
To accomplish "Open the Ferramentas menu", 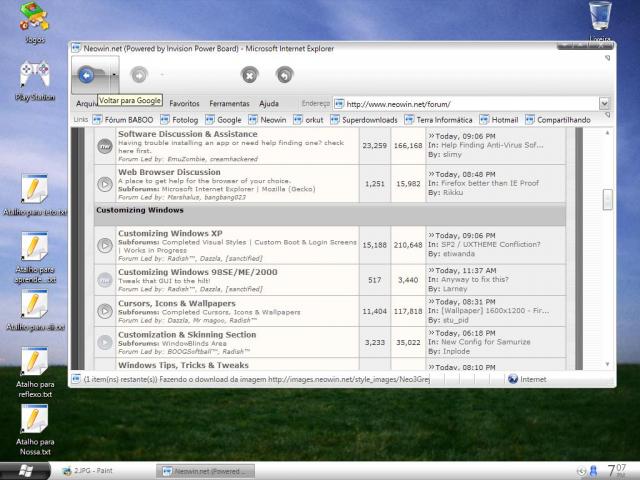I will tap(229, 104).
